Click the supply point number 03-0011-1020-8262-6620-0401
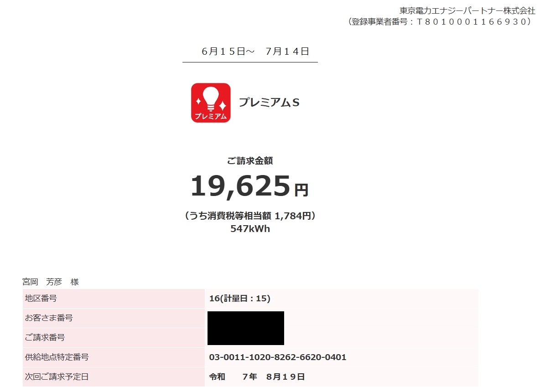 tap(278, 357)
